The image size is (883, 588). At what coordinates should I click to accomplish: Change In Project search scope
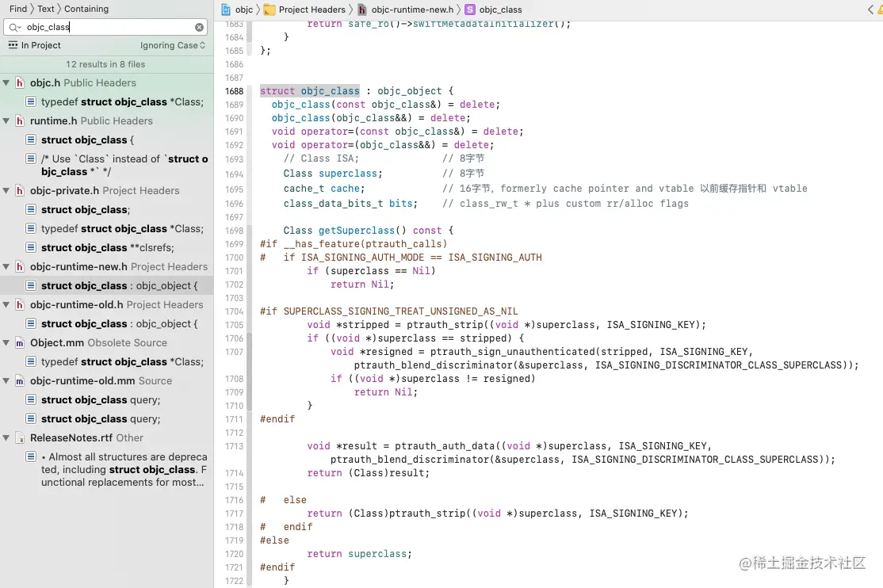coord(34,45)
